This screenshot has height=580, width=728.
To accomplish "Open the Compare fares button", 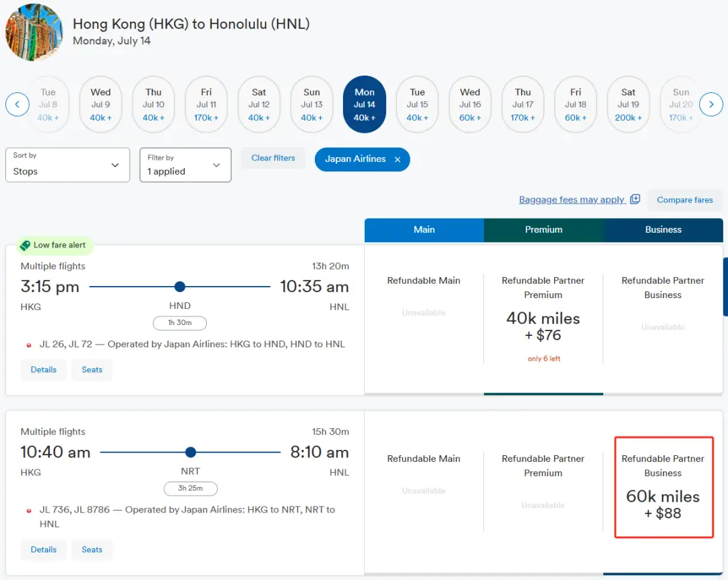I will pyautogui.click(x=684, y=200).
